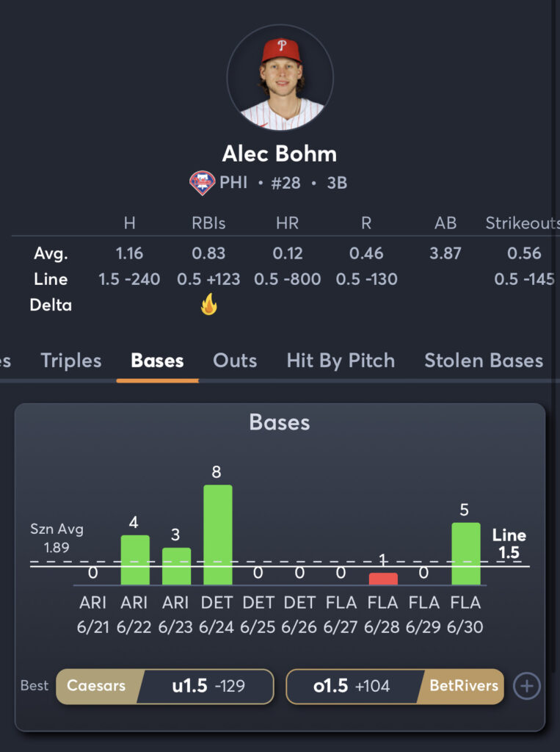Click the Szn Avg 1.89 label
The height and width of the screenshot is (752, 560).
pos(57,538)
